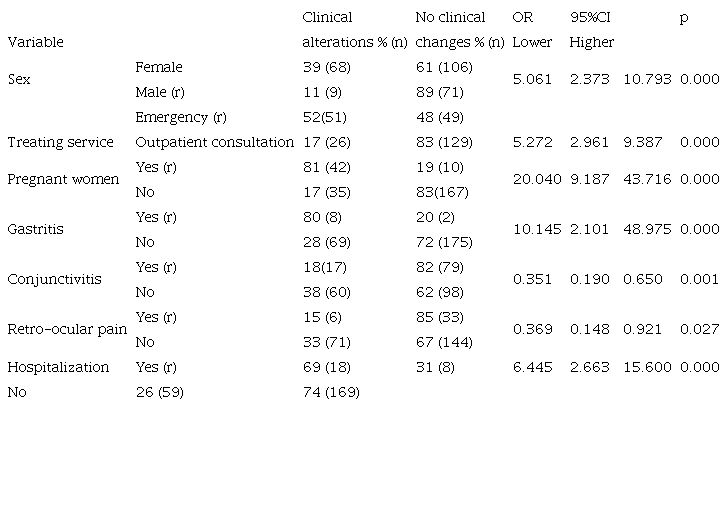Select the "Pregnant women" row label
Screen dimensions: 728x527
pos(63,180)
